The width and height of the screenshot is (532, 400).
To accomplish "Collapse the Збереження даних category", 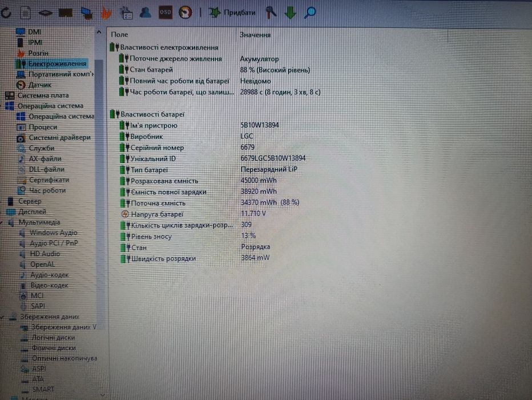I will tap(3, 317).
